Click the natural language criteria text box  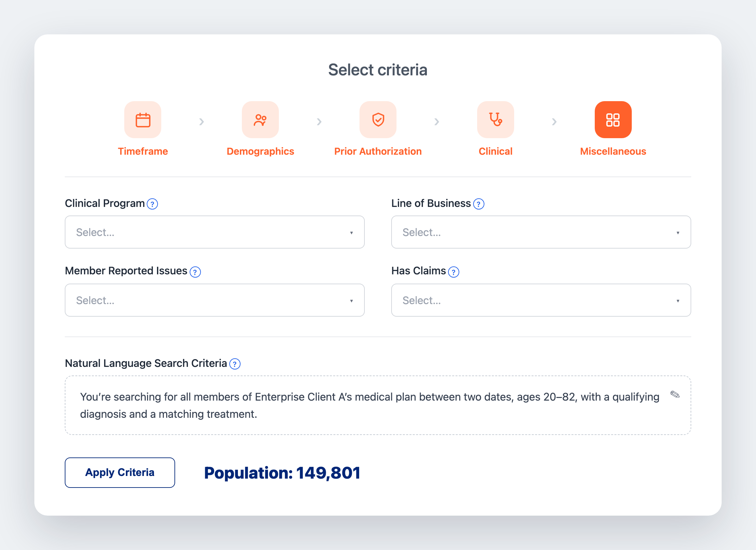(x=378, y=405)
